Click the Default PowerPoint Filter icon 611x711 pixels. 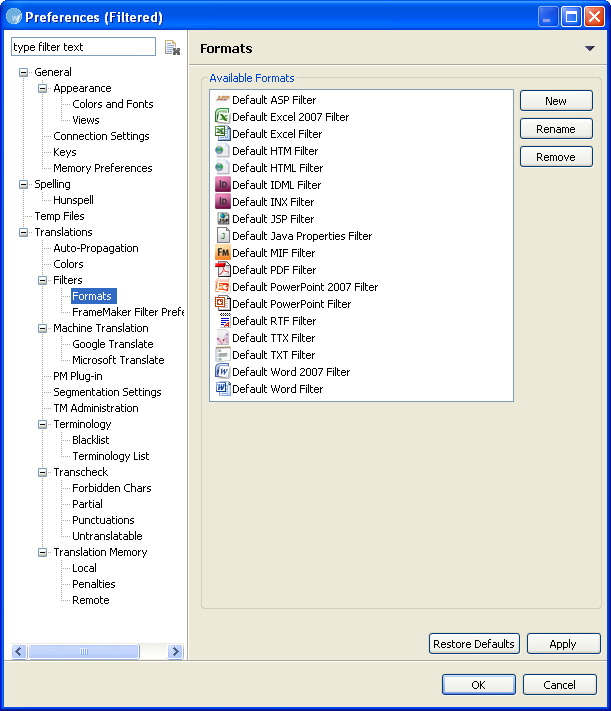coord(222,303)
